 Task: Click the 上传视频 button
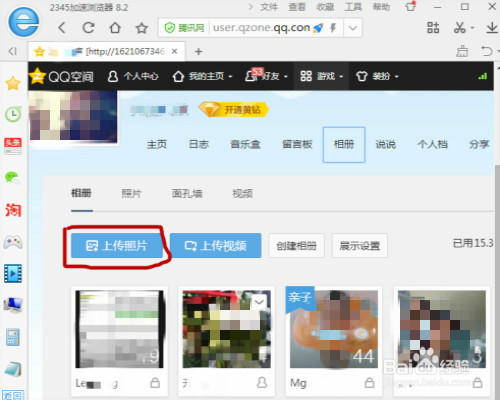216,246
